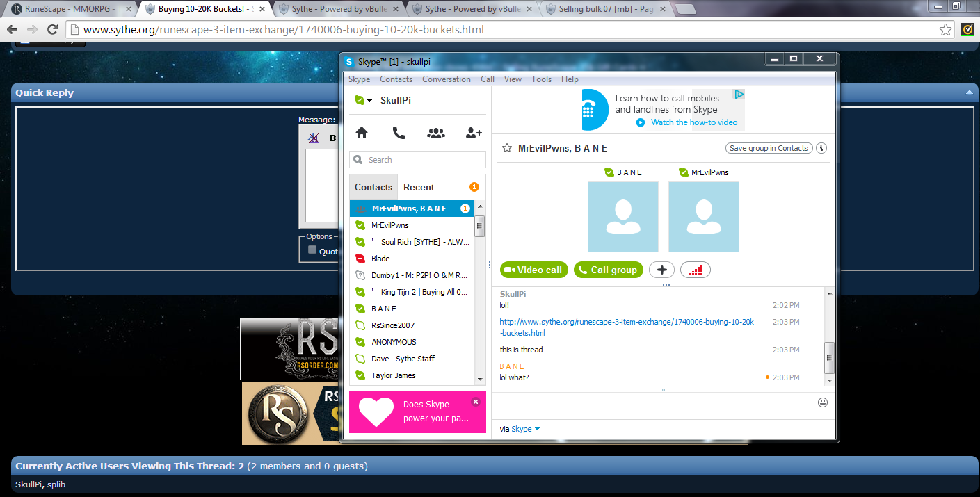This screenshot has width=980, height=497.
Task: Go back in Chrome browser
Action: pos(13,29)
